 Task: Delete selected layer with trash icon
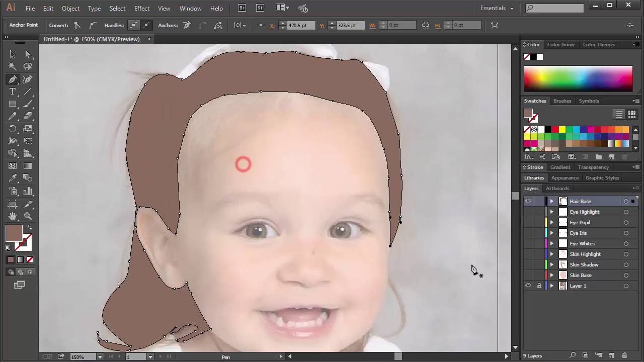[x=625, y=356]
